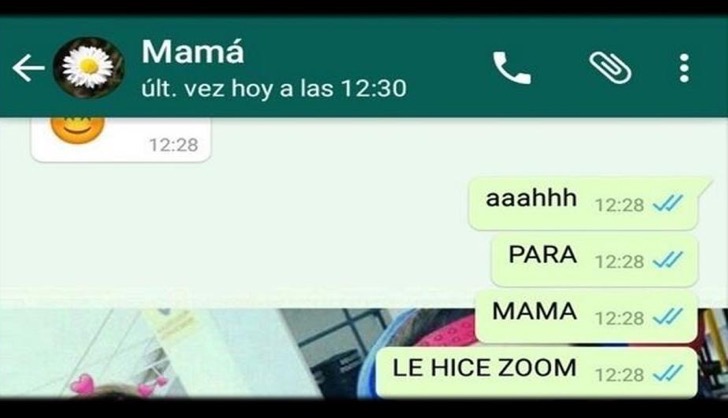Image resolution: width=728 pixels, height=418 pixels.
Task: Select the 'MAMA' message bubble
Action: [586, 317]
